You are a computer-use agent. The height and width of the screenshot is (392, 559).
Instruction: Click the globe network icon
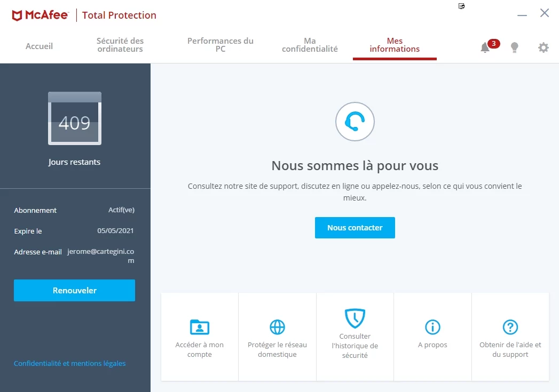(x=277, y=327)
